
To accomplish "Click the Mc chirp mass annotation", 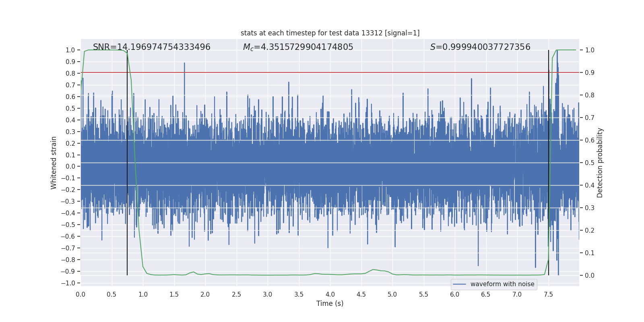I will click(298, 47).
